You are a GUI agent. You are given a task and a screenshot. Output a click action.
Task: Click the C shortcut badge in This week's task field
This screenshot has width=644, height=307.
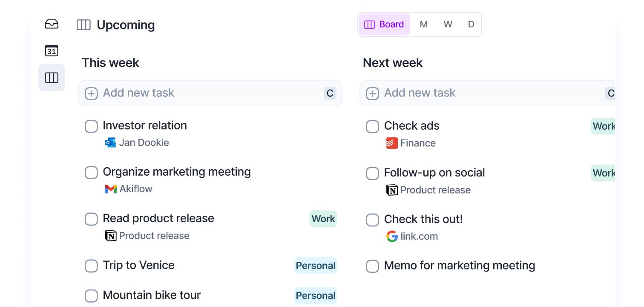pos(330,93)
